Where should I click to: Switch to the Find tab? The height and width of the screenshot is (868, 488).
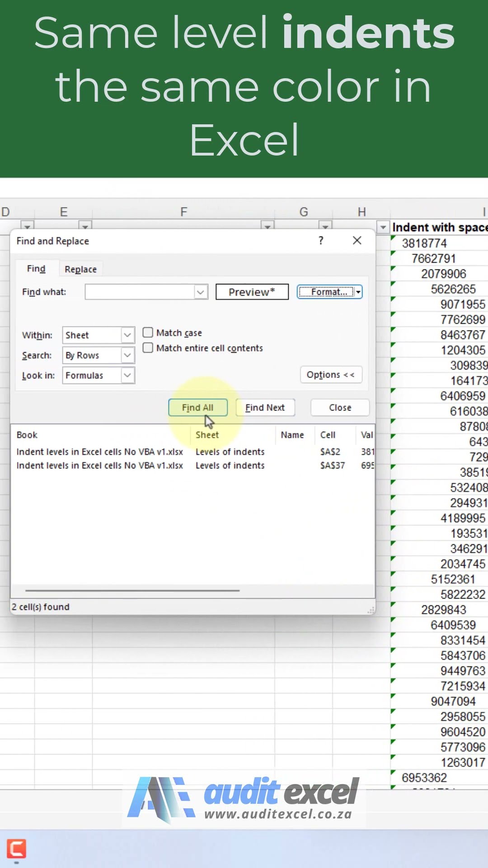click(36, 269)
